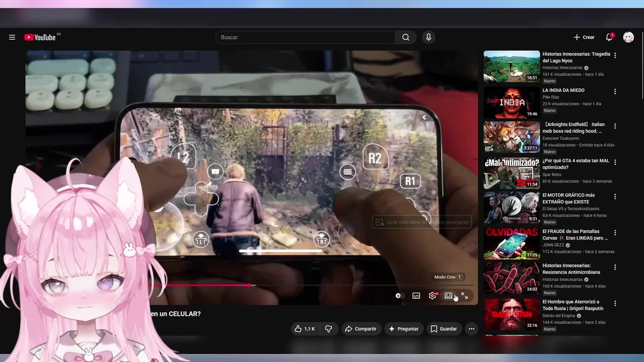This screenshot has height=362, width=644.
Task: Enter fullscreen mode in player
Action: [x=464, y=296]
